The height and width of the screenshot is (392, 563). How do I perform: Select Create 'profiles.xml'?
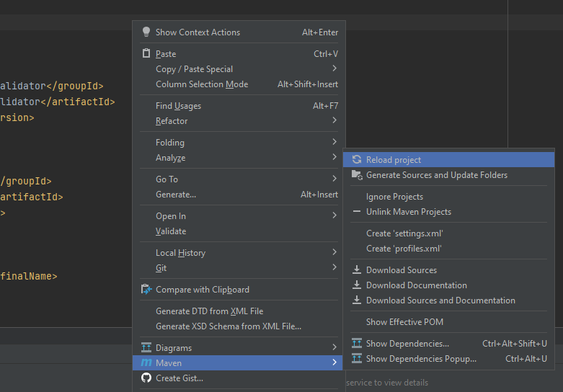[449, 249]
